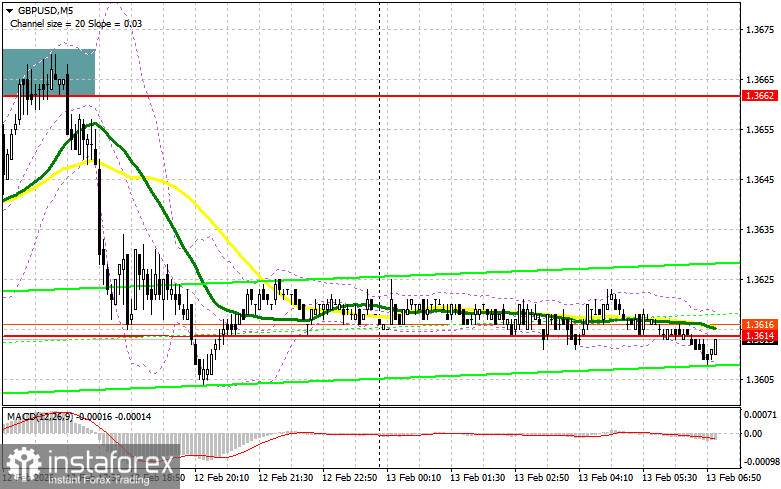Click the 1.3655 price axis label

[x=760, y=129]
